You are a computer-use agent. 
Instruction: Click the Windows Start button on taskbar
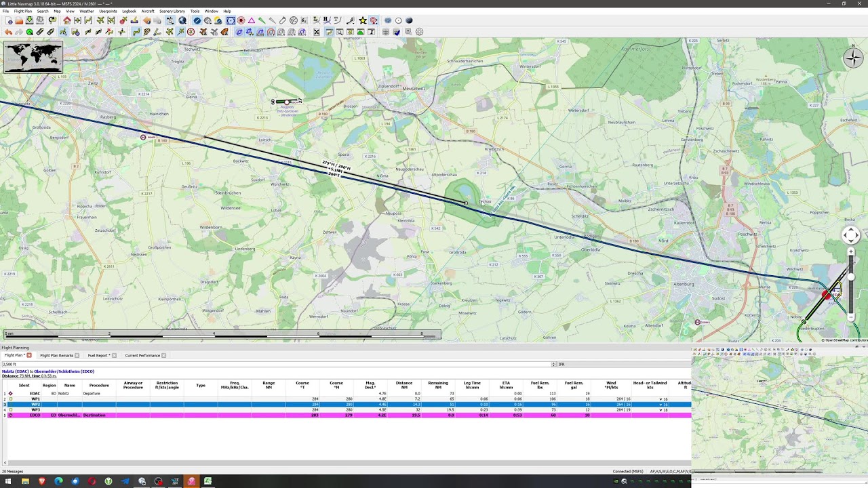point(8,481)
